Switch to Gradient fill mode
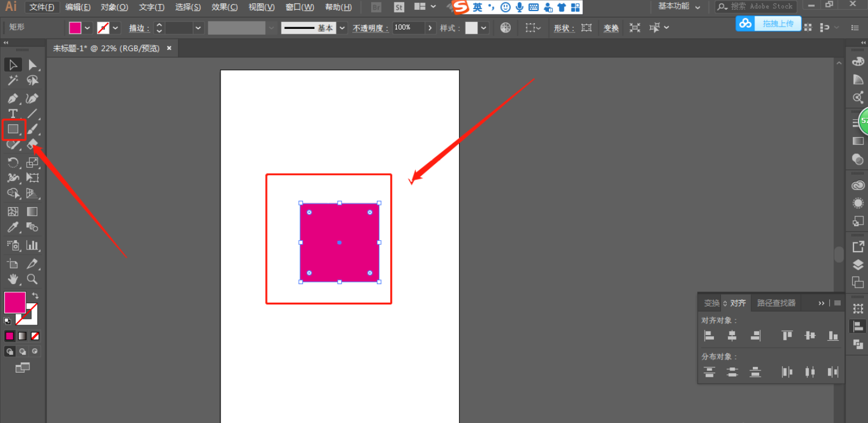This screenshot has height=423, width=868. pyautogui.click(x=22, y=336)
